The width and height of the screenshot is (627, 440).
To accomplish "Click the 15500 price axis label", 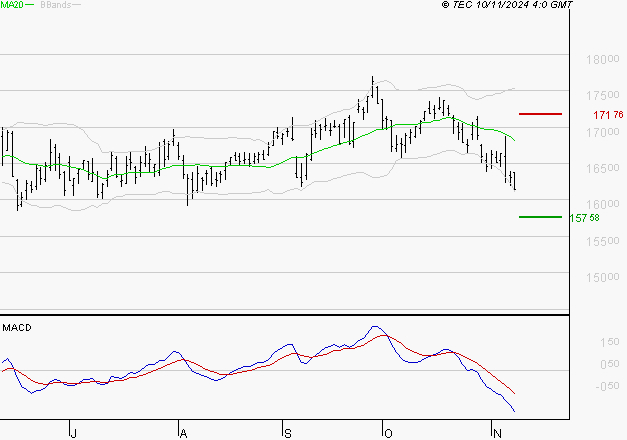I will tap(603, 241).
